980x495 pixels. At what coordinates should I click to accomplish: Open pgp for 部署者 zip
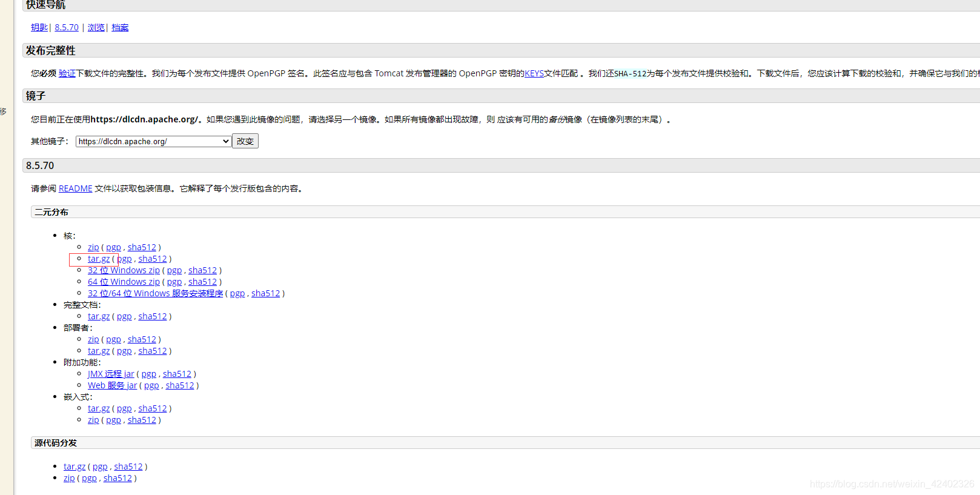click(113, 339)
